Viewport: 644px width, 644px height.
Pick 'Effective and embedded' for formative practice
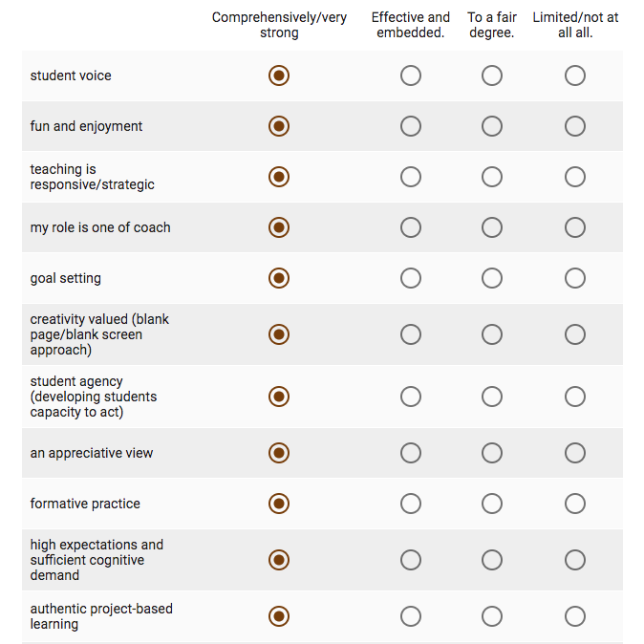tap(411, 504)
